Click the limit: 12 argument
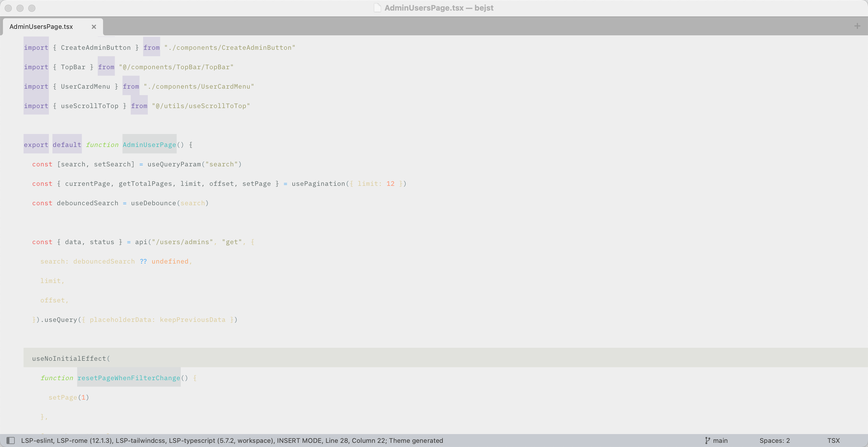 click(x=376, y=184)
